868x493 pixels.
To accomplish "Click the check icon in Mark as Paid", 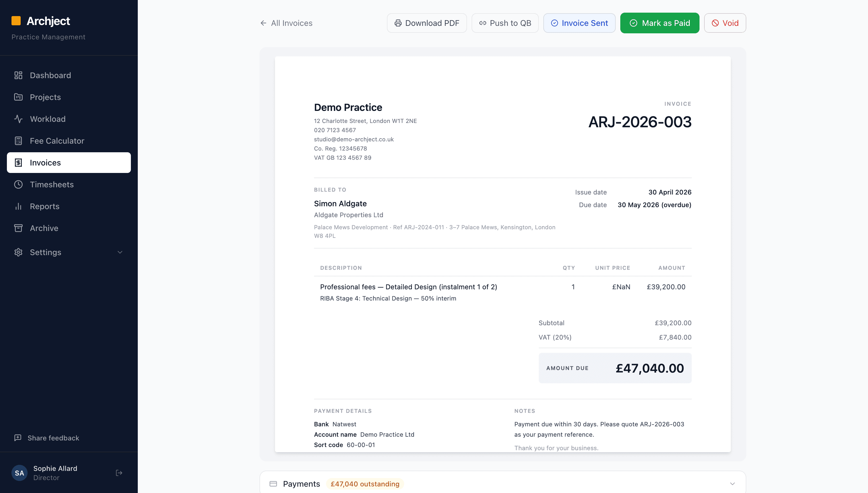I will pos(633,23).
